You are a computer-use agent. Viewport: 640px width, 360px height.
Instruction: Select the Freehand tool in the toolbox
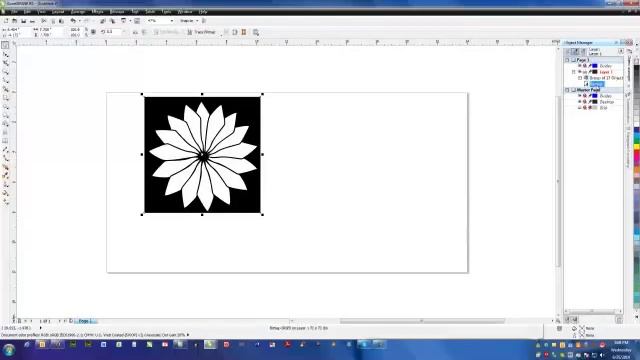(x=5, y=80)
